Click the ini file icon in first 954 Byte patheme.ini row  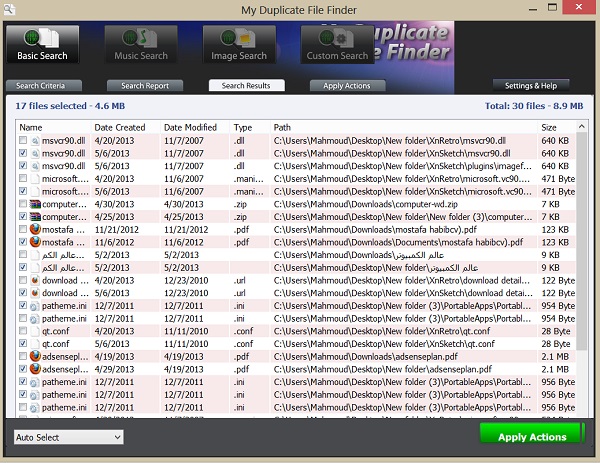pos(35,306)
